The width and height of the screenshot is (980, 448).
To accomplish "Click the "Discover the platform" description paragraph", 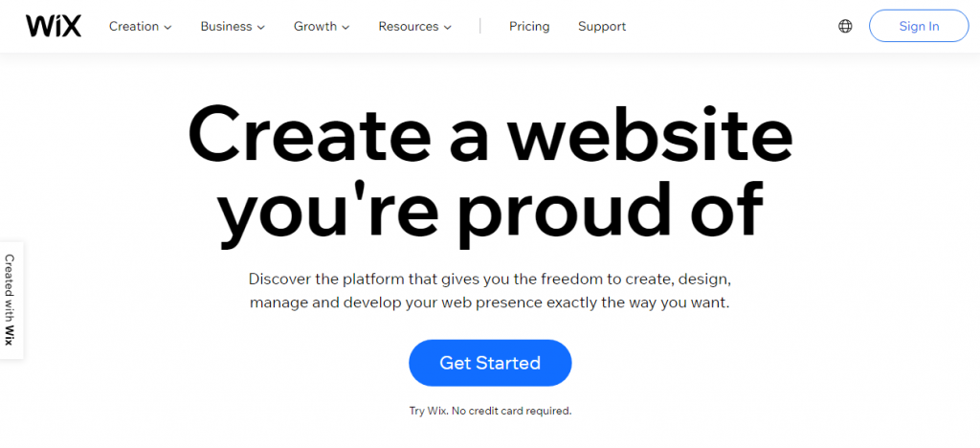I will (x=490, y=291).
